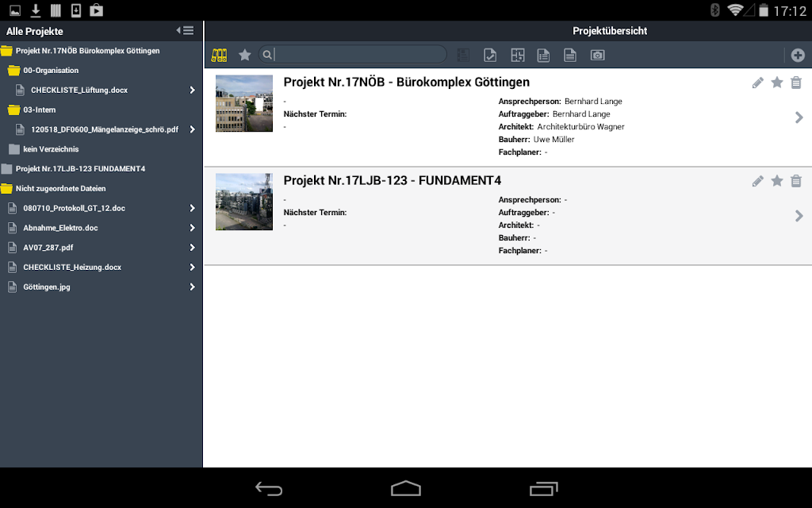Click the FUNDAMENT4 project thumbnail image
812x508 pixels.
[244, 202]
